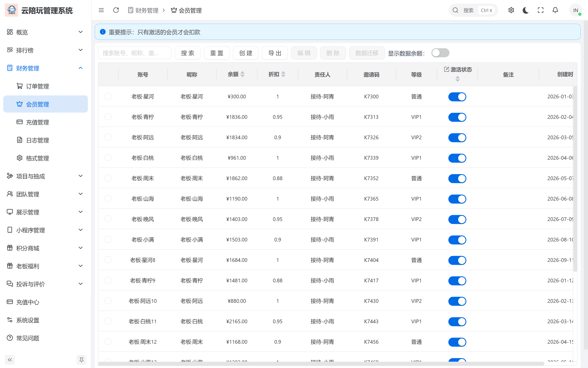This screenshot has height=368, width=588.
Task: Click the 创建 button
Action: coord(246,53)
